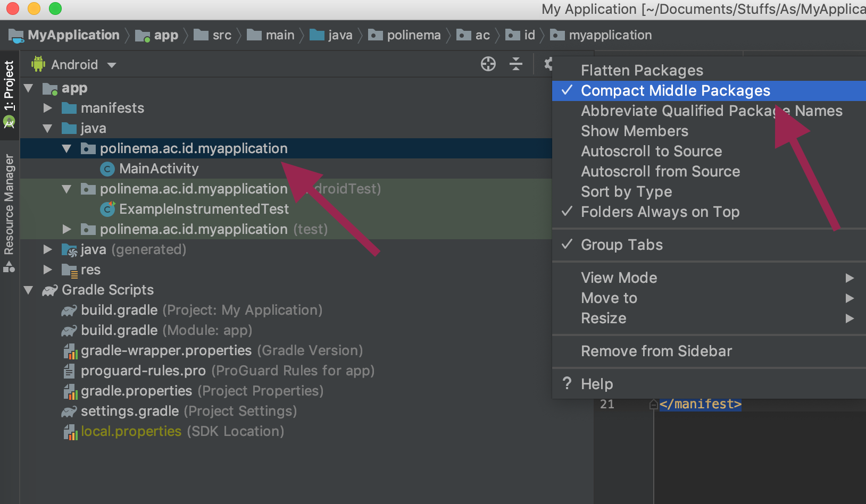The height and width of the screenshot is (504, 866).
Task: Click the ExampleInstrumentedTest class icon
Action: click(107, 209)
